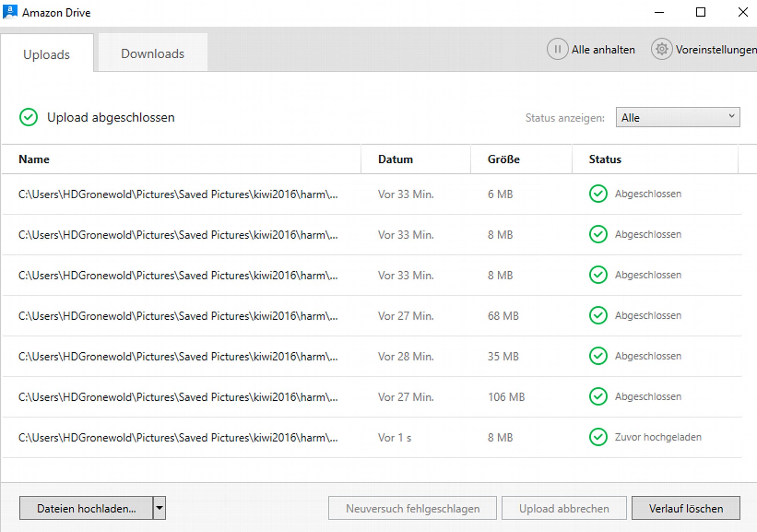Select the file path in the 6 MB row
This screenshot has width=757, height=532.
(x=178, y=194)
